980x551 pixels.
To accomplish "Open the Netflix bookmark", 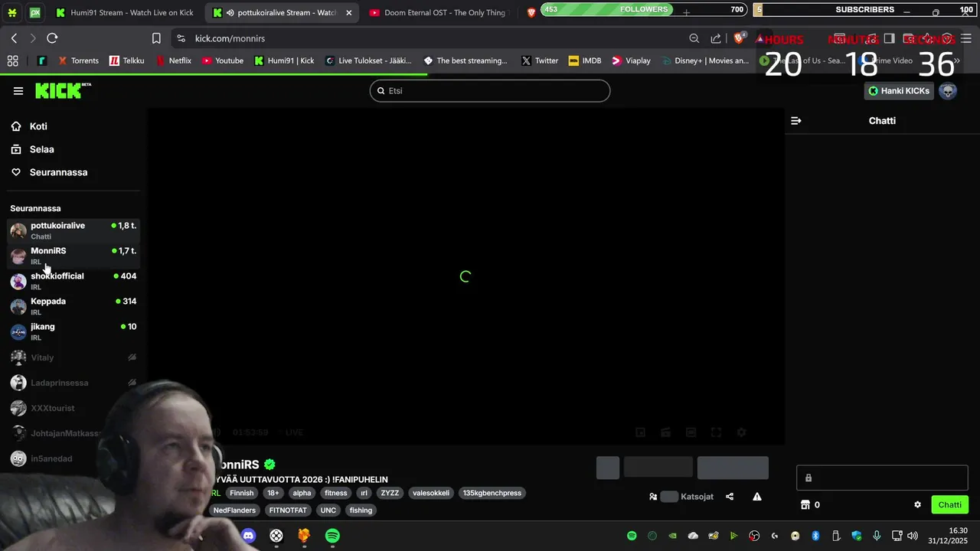I will click(174, 60).
